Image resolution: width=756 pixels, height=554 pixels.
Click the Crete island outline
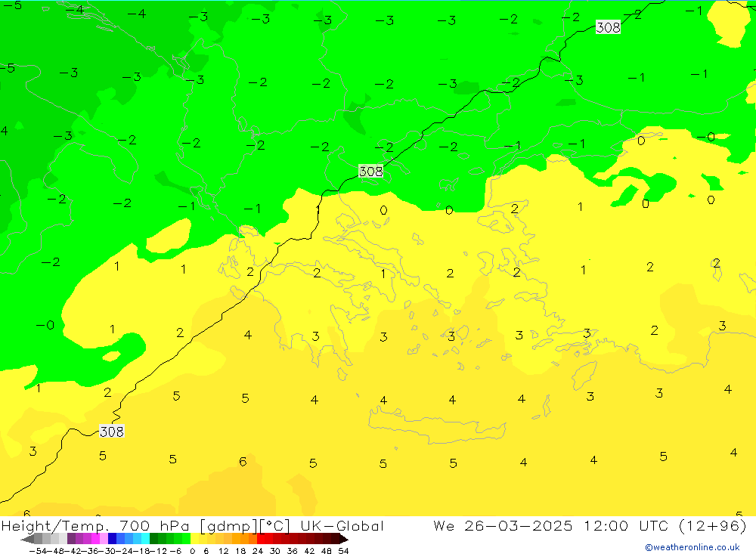(436, 426)
